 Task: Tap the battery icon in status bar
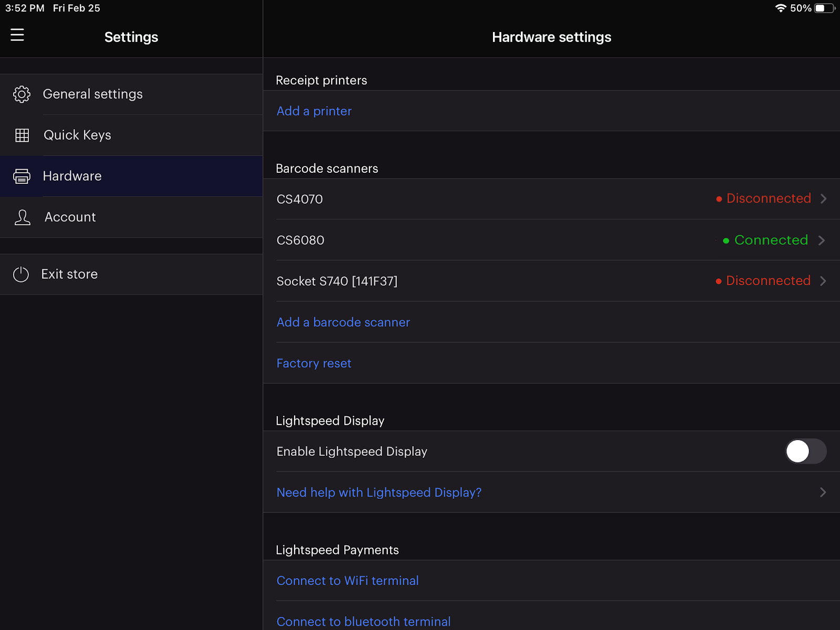pos(824,8)
